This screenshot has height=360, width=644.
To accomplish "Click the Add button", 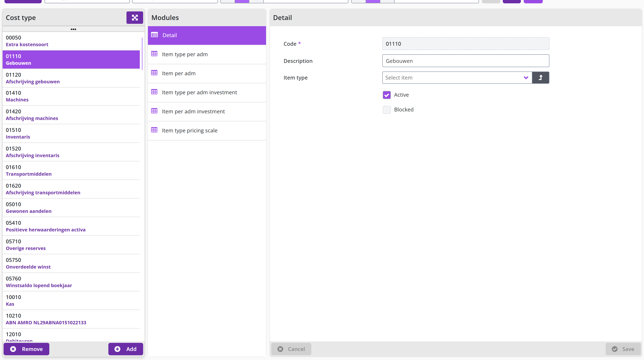I will pos(126,349).
